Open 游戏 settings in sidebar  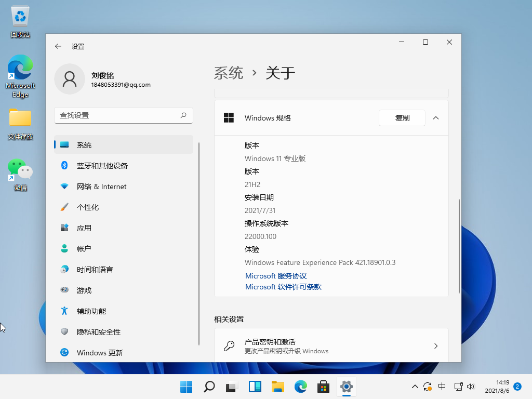click(85, 290)
